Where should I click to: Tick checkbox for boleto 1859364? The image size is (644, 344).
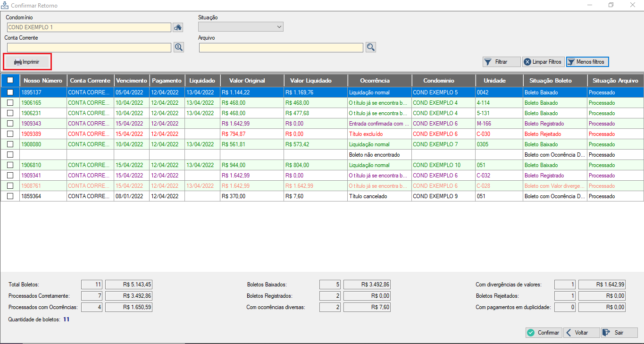[x=10, y=196]
